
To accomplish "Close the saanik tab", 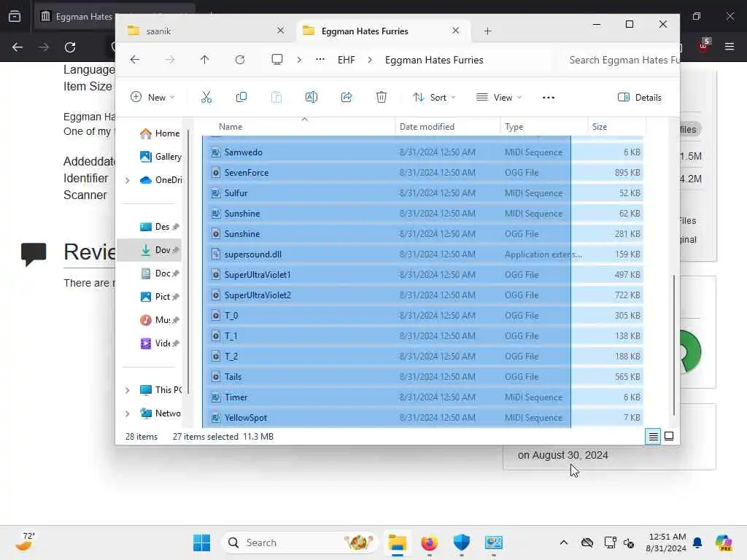I will coord(280,31).
